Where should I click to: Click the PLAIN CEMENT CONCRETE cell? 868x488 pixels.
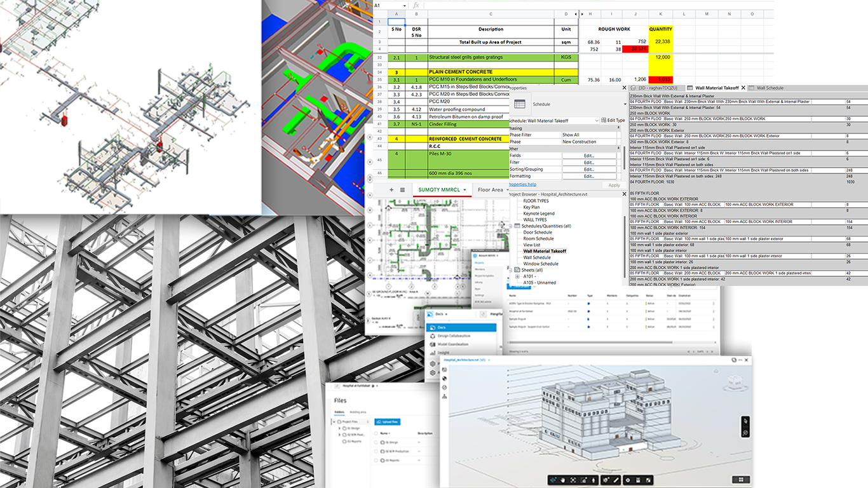[x=491, y=72]
